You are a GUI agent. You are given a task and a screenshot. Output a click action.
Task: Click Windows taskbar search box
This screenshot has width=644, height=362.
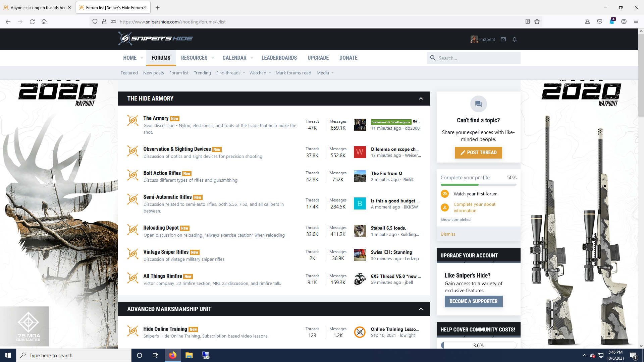point(74,355)
